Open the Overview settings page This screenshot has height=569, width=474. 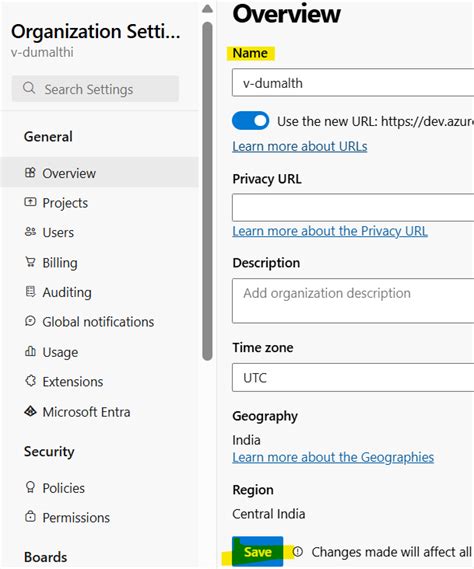click(x=99, y=173)
